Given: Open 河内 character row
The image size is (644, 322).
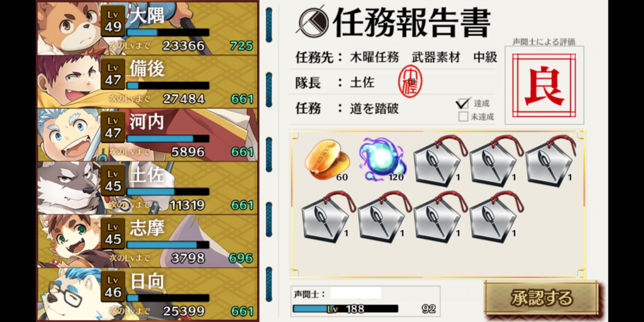Looking at the screenshot, I should click(148, 135).
